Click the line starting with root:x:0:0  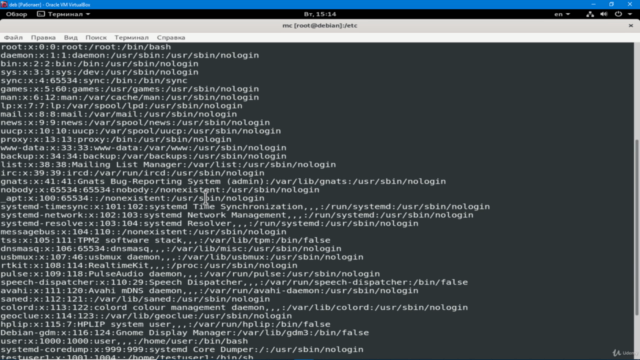tap(86, 47)
